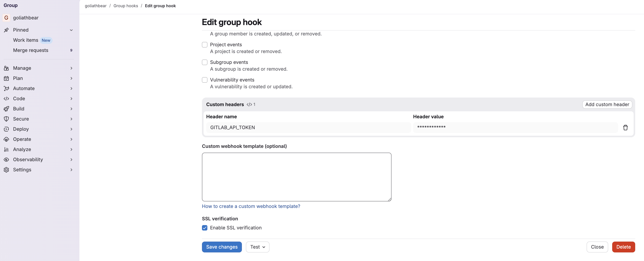Click the Observability eye icon
The width and height of the screenshot is (644, 261).
(7, 160)
